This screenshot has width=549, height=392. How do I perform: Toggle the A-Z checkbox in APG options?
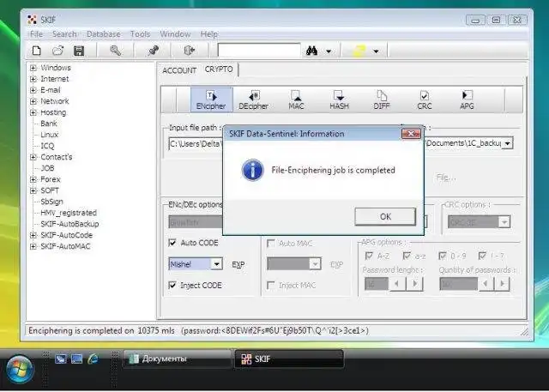tap(369, 256)
